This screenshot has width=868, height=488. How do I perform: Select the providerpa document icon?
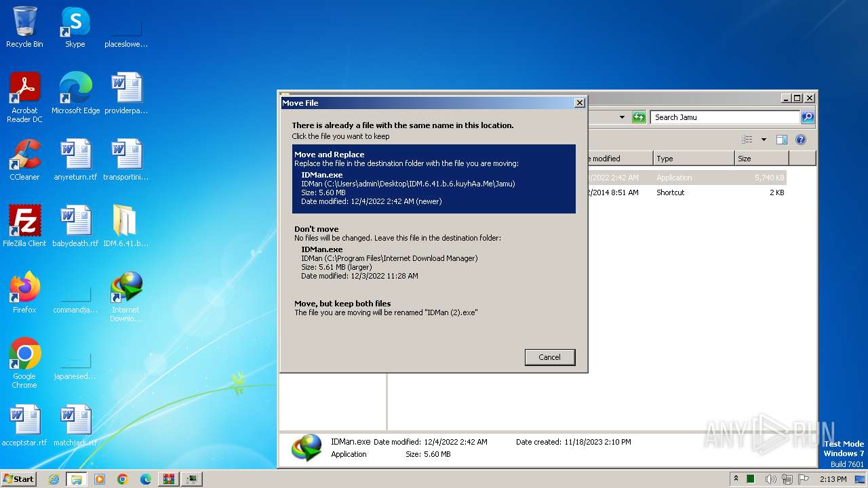(x=125, y=94)
